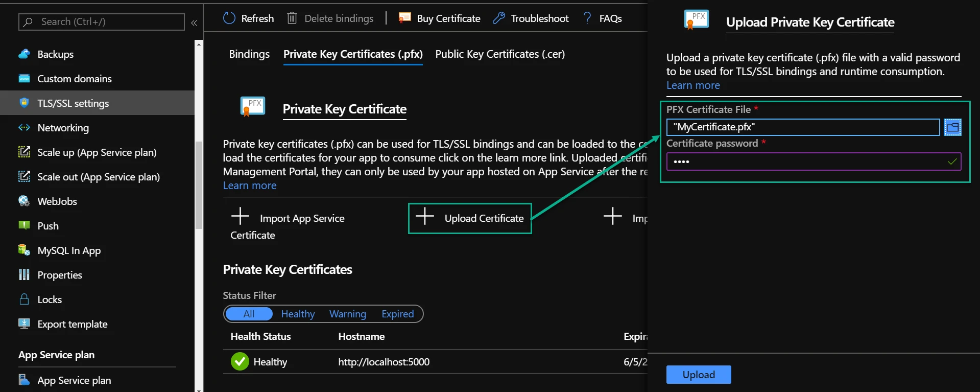Click the WebJobs icon

pos(24,201)
